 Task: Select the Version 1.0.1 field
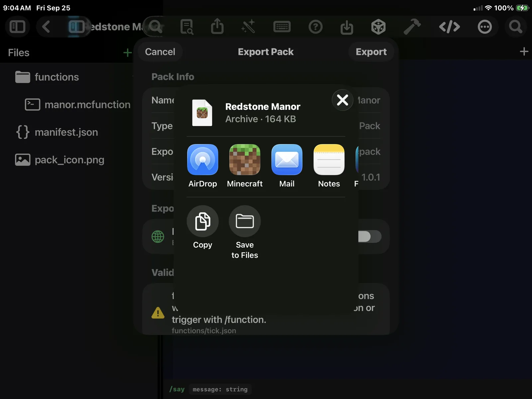pyautogui.click(x=266, y=177)
